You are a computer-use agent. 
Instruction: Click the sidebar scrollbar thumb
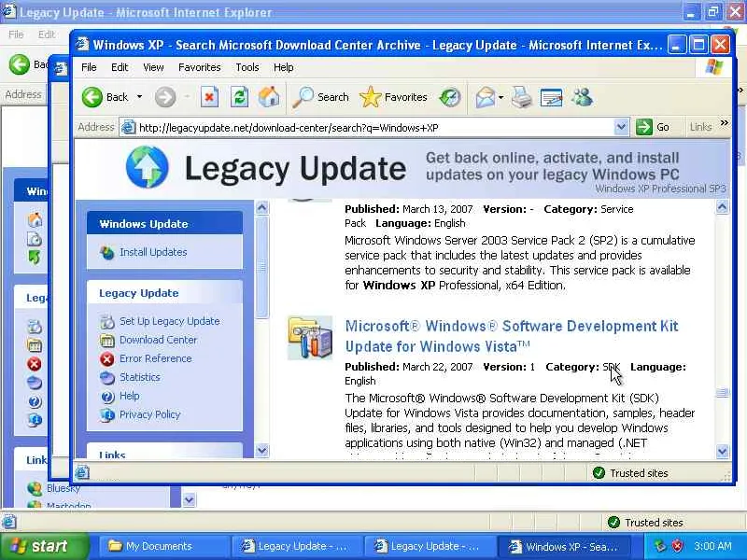(x=262, y=267)
